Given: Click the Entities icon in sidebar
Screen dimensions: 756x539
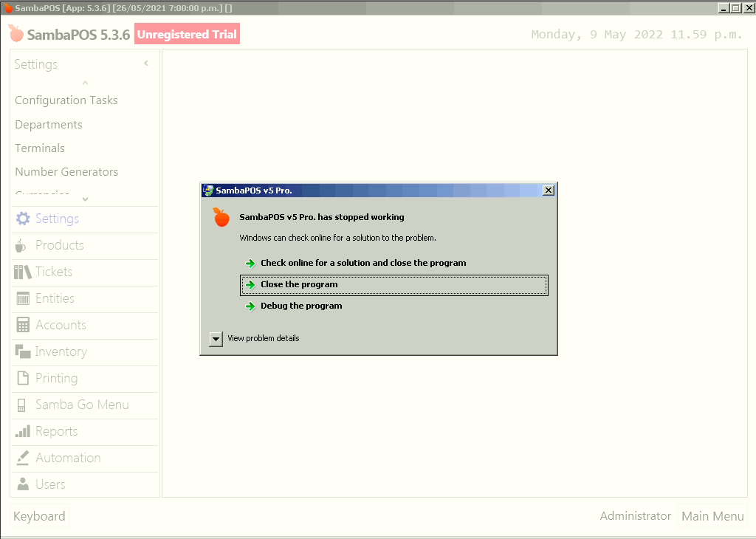Looking at the screenshot, I should pos(23,298).
